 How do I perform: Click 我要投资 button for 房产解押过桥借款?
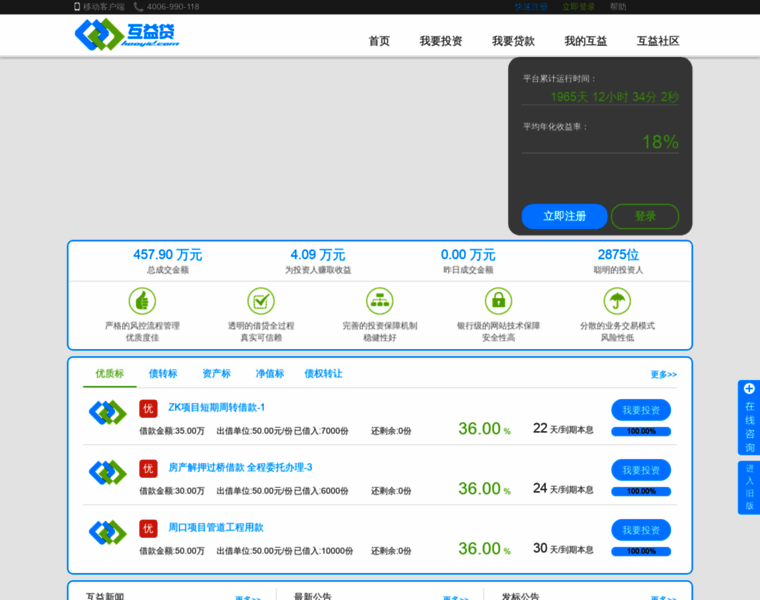[641, 470]
